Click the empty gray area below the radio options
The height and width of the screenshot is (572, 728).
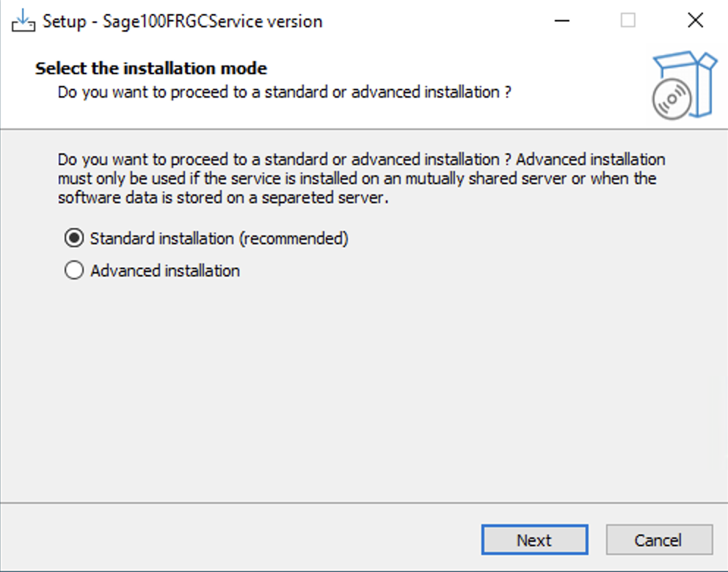[364, 389]
